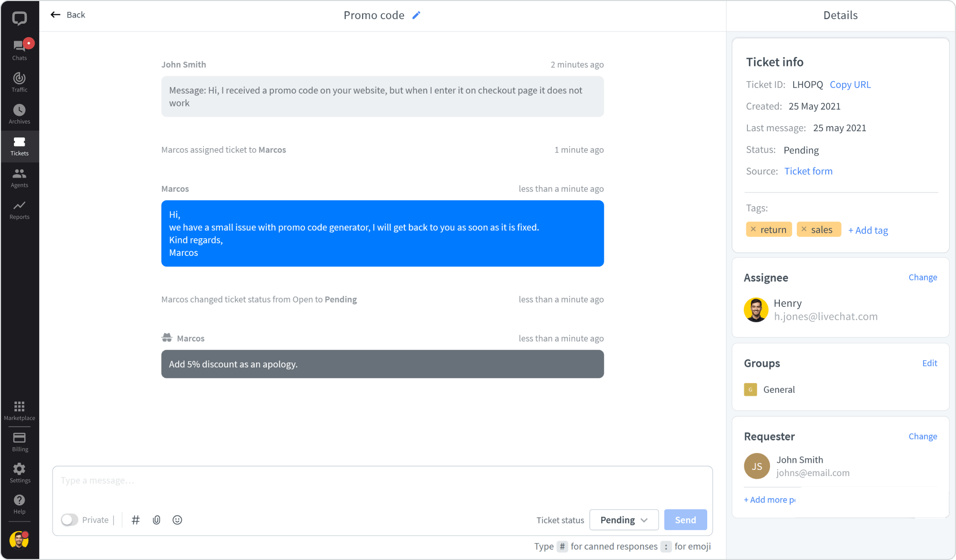Open the Pending ticket status dropdown
Screen dimensions: 956x560
coord(624,520)
